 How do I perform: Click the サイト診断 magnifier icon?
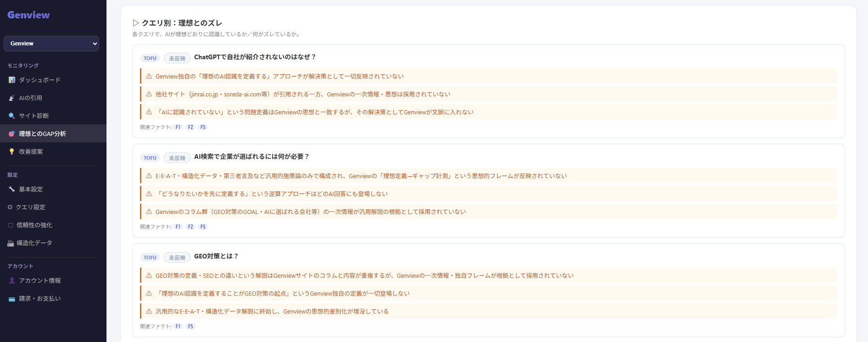click(12, 116)
